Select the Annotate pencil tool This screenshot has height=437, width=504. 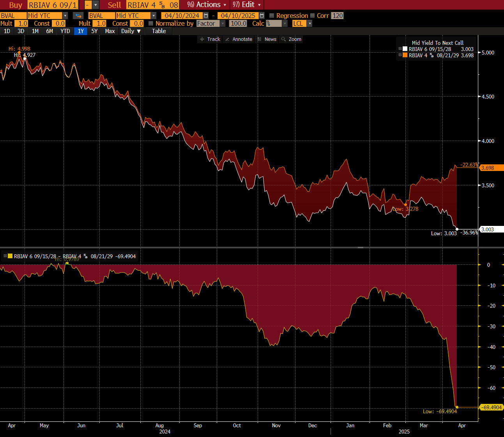[x=239, y=39]
